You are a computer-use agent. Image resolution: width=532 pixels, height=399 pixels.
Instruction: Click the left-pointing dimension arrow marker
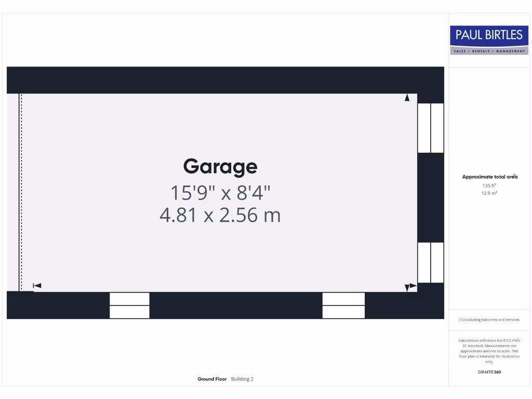37,286
